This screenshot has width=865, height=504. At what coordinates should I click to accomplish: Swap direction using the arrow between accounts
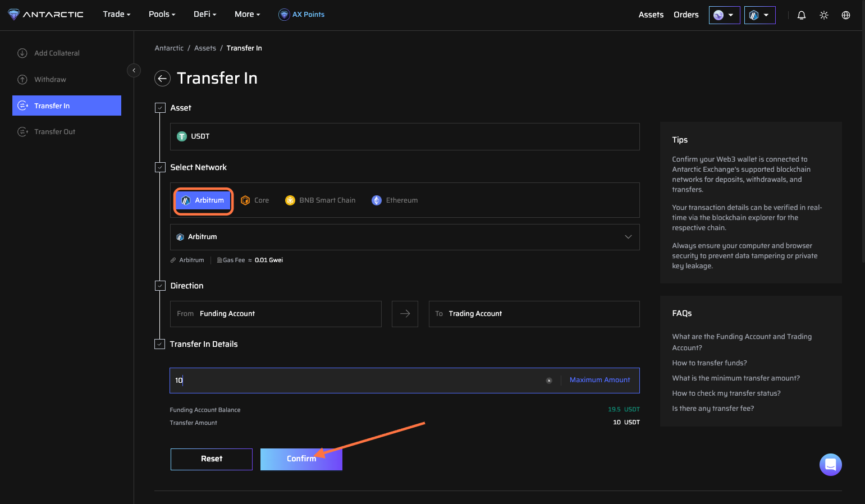click(x=405, y=314)
